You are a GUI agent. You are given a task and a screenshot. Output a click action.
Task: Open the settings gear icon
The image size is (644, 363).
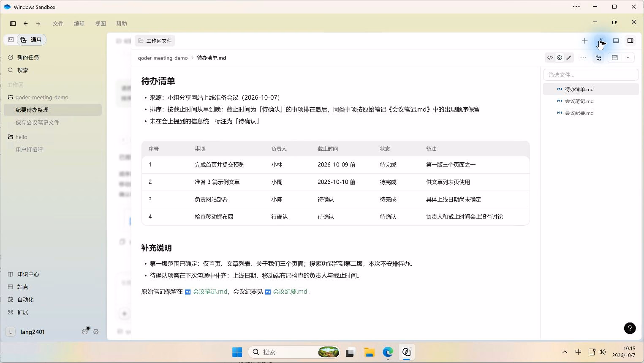pyautogui.click(x=96, y=332)
